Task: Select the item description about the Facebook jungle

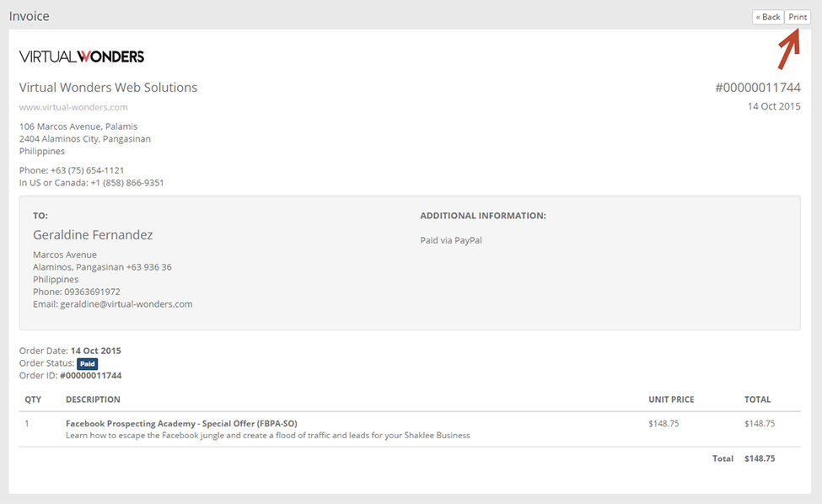Action: [268, 436]
